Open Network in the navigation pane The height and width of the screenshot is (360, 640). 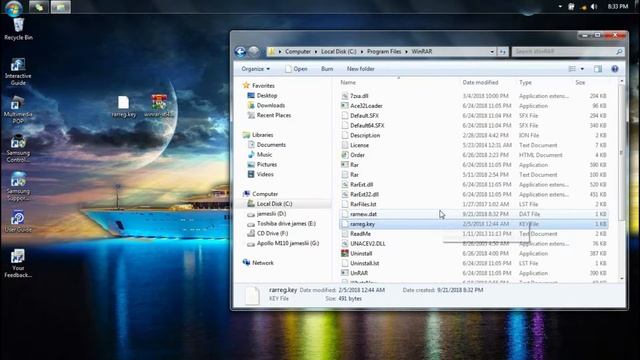click(x=258, y=263)
